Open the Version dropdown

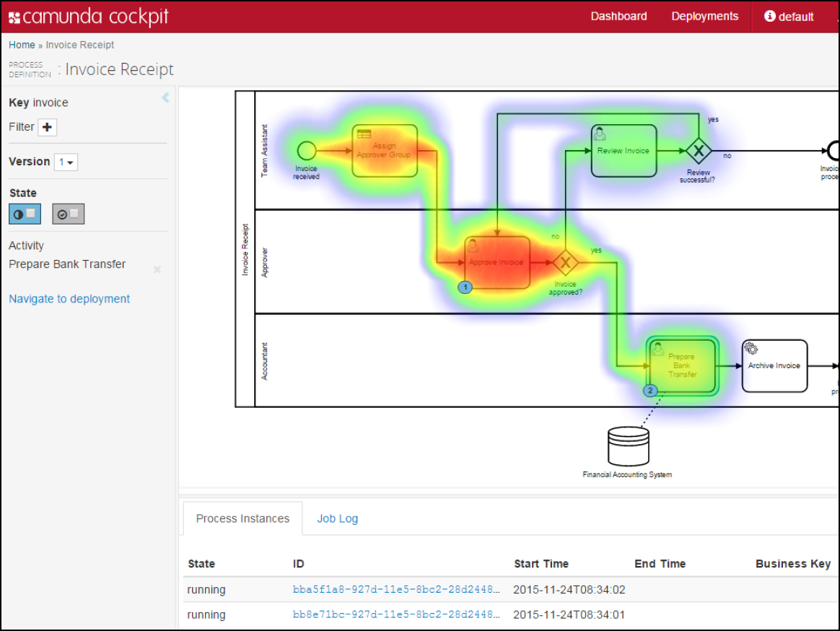(x=66, y=162)
